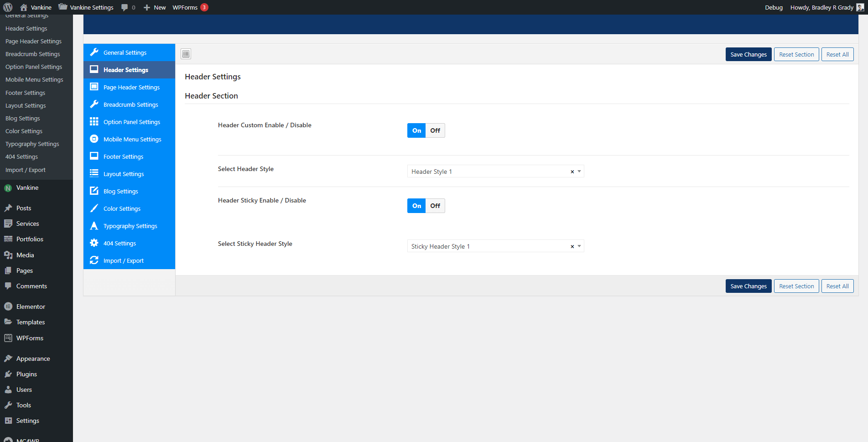Click the Option Panel Settings grid icon
868x442 pixels.
[94, 122]
